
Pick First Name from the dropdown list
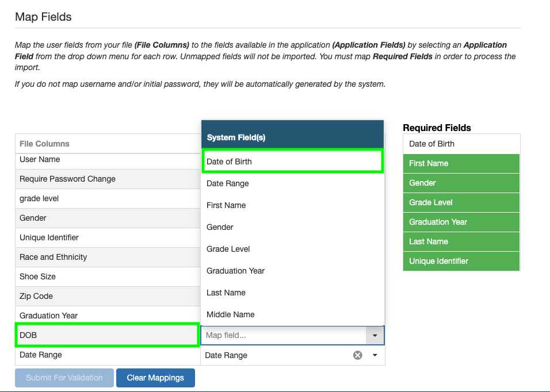tap(292, 205)
